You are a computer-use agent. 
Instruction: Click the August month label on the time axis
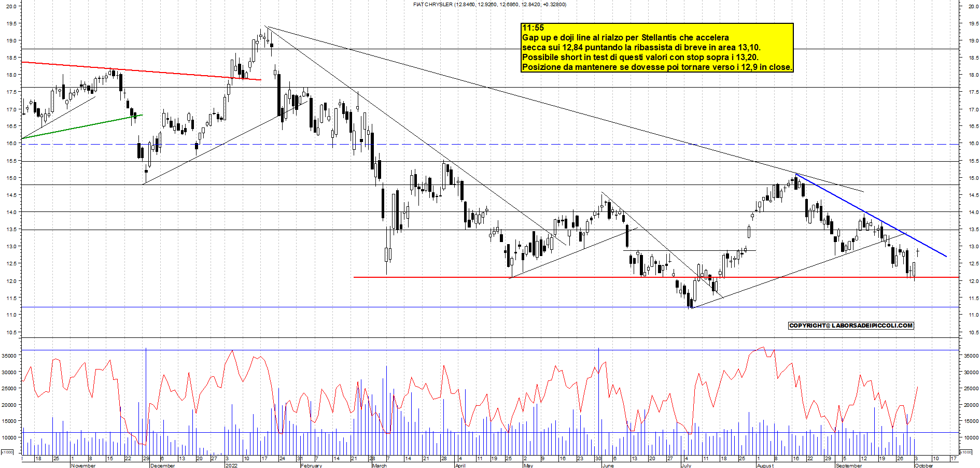tap(765, 465)
